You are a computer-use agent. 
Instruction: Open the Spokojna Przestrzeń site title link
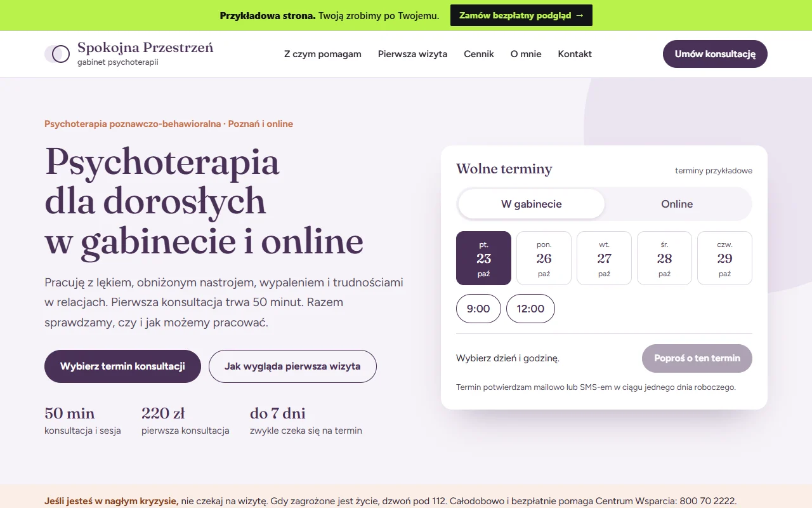click(145, 48)
